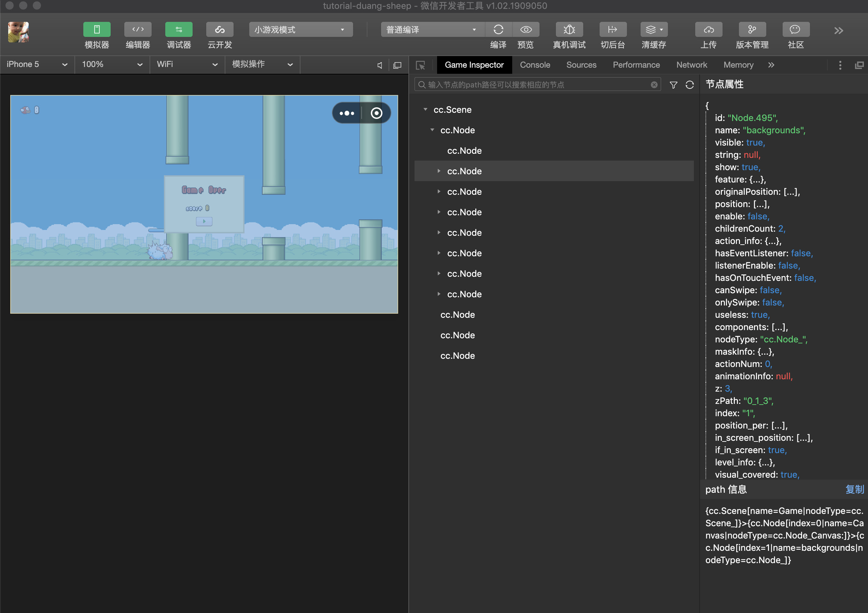Detach simulator window icon
Screen dimensions: 868x613
click(x=397, y=65)
